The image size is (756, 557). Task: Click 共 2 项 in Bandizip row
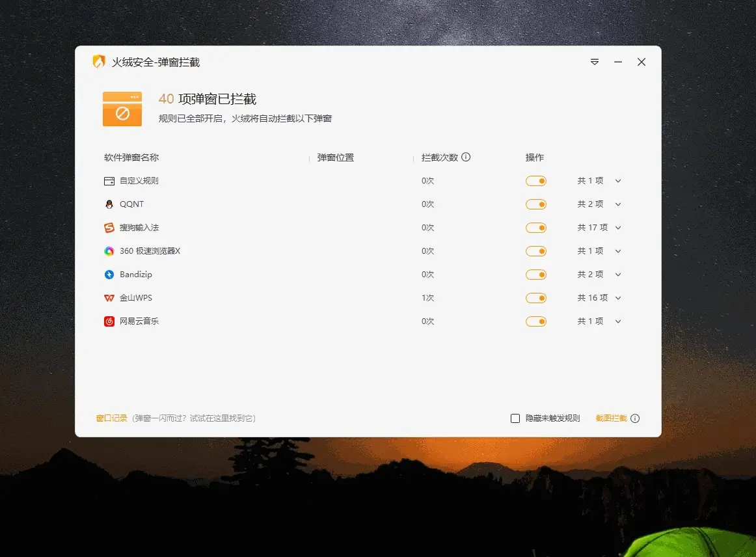click(x=590, y=275)
